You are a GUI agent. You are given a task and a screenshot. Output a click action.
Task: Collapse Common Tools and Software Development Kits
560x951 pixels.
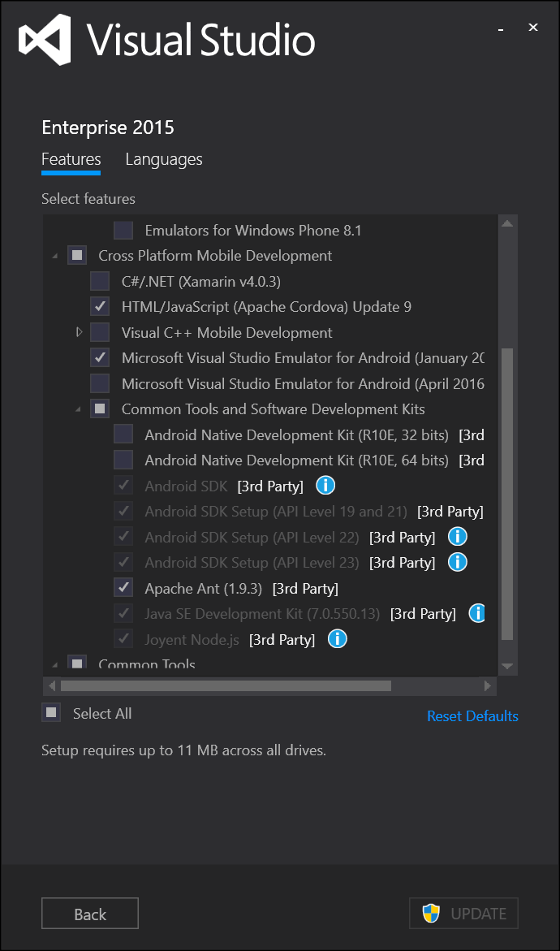point(79,409)
